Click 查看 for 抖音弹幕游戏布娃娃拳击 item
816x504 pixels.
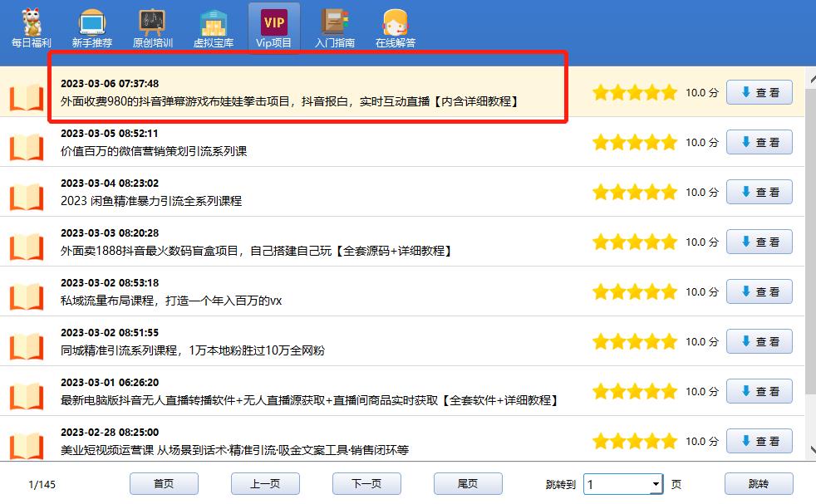pos(759,93)
